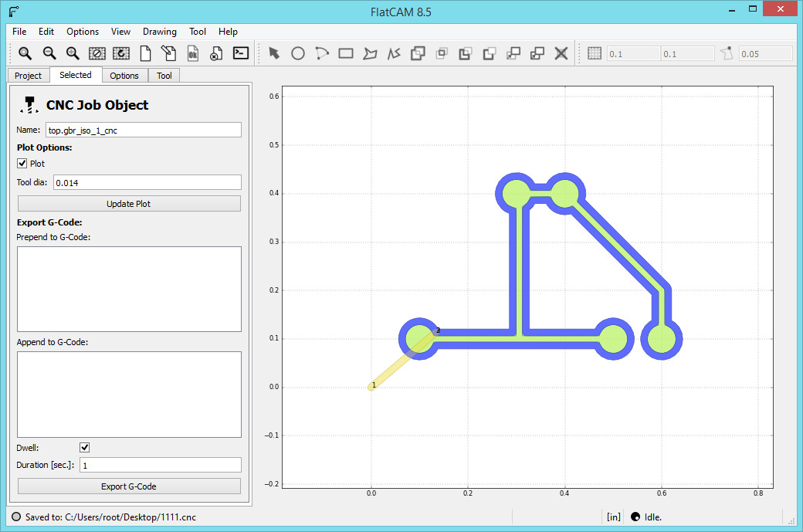Click the Name field with top.gbr_iso_1_cnc

(x=144, y=130)
